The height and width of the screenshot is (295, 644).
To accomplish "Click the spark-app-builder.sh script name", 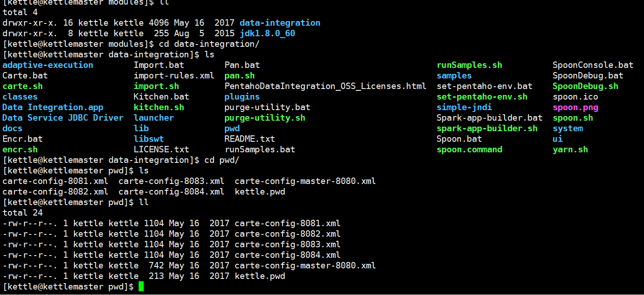I will coord(487,128).
